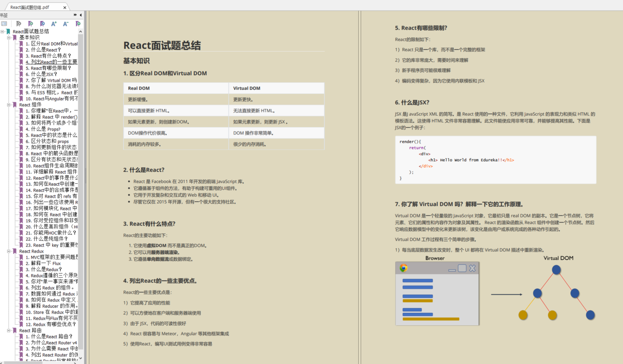Click bookmark scrollbar up arrow
This screenshot has height=364, width=623.
pos(80,31)
